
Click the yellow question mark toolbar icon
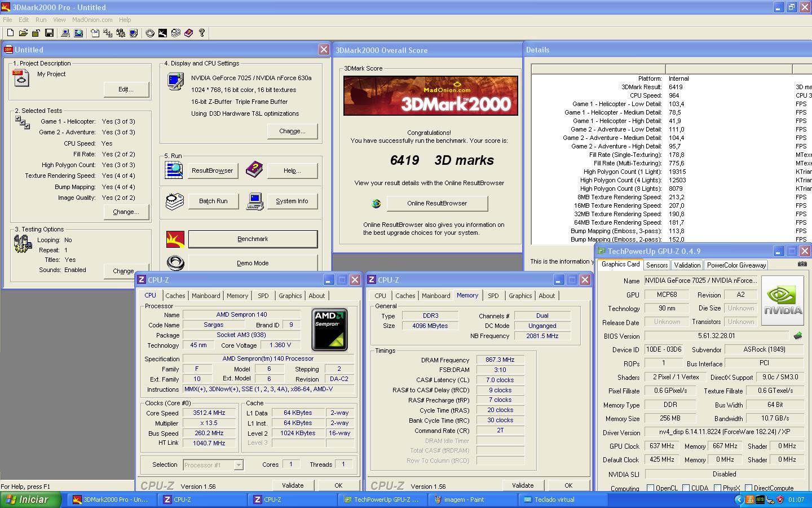(x=201, y=33)
